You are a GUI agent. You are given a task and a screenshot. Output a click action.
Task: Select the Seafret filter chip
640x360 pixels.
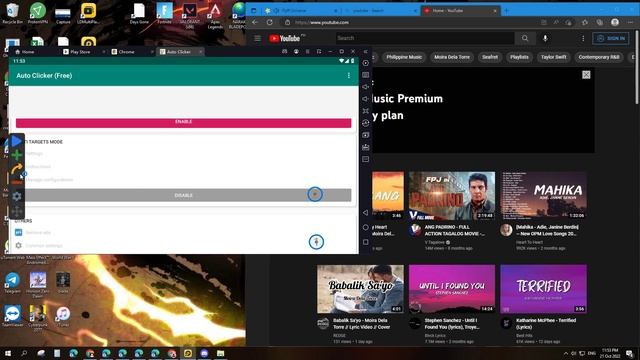[490, 57]
